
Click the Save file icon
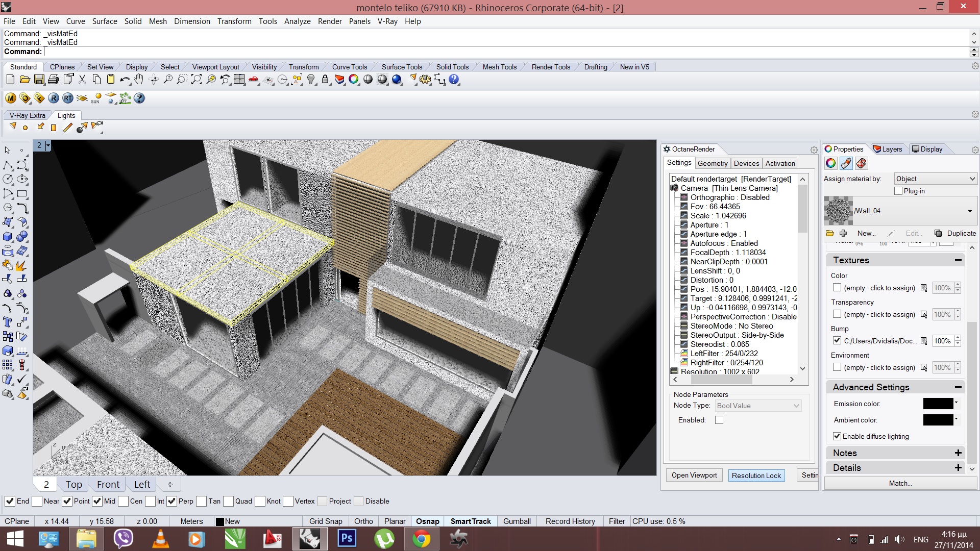click(x=39, y=80)
